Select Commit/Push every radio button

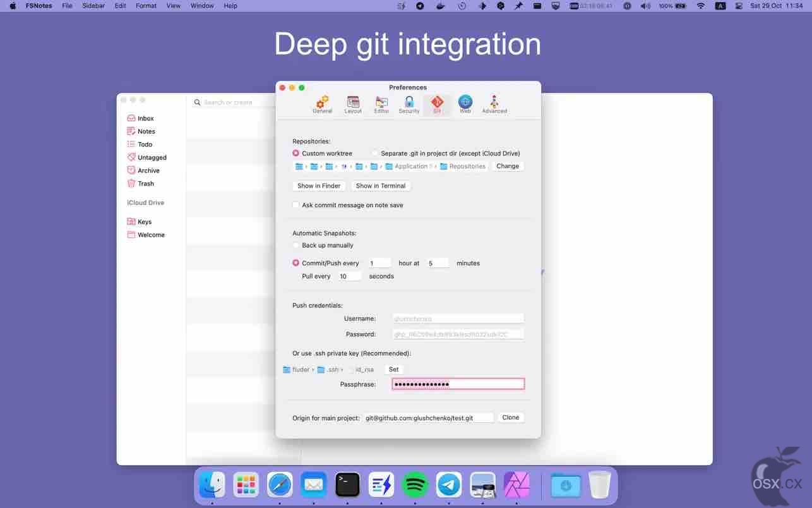[296, 263]
